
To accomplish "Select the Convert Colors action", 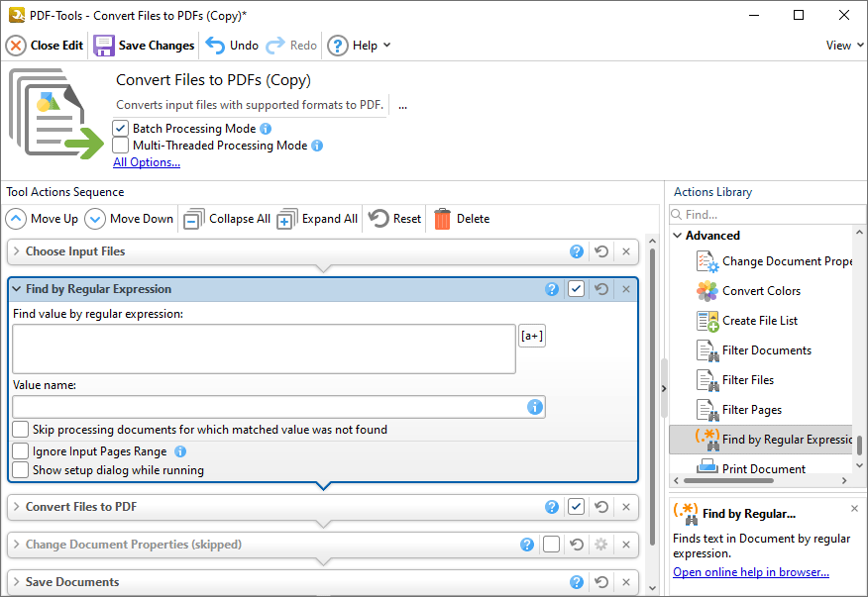I will click(749, 291).
